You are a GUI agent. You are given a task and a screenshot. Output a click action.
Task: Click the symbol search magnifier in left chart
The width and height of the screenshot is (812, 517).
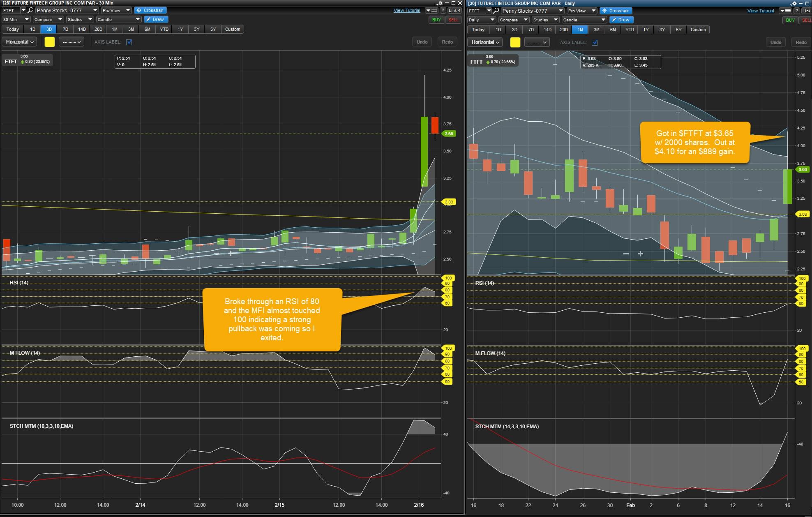(x=30, y=10)
